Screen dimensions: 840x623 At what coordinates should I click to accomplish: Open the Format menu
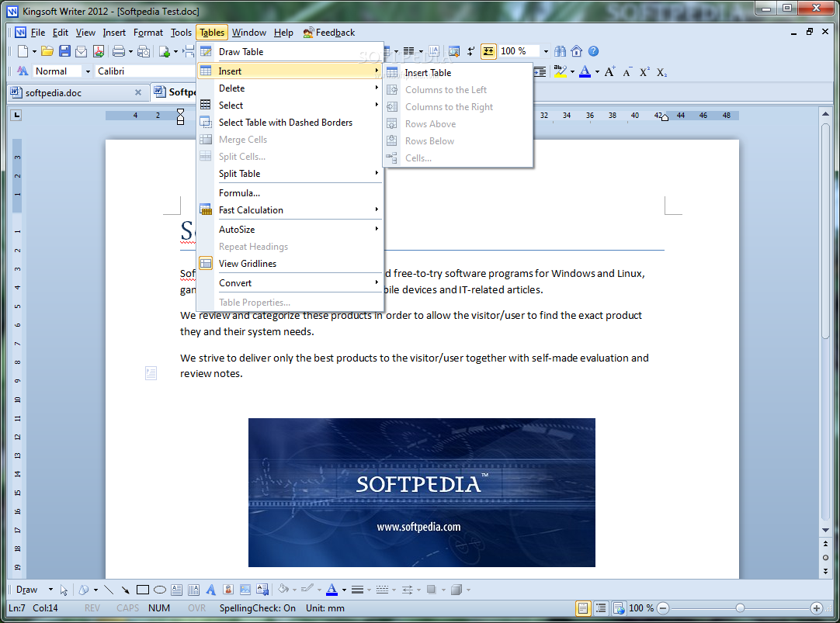(x=148, y=33)
